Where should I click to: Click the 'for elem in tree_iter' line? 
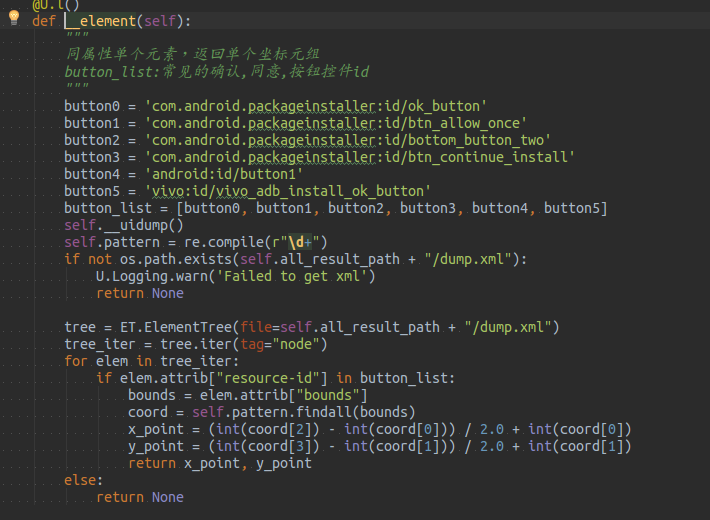click(x=152, y=361)
